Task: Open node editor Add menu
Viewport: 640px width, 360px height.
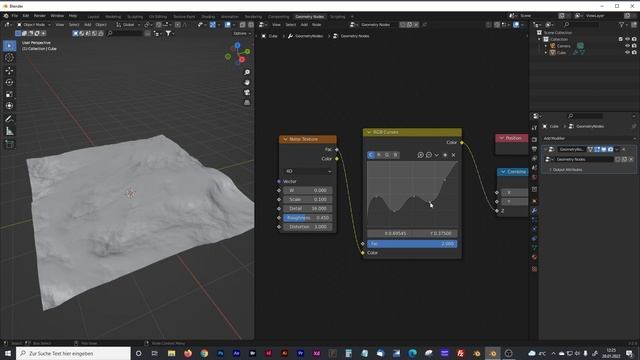Action: click(x=304, y=25)
